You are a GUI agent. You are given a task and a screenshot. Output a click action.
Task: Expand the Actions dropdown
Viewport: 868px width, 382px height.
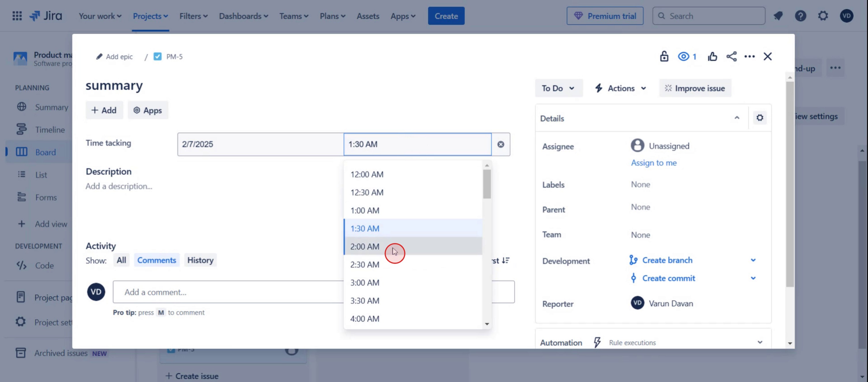[x=621, y=88]
